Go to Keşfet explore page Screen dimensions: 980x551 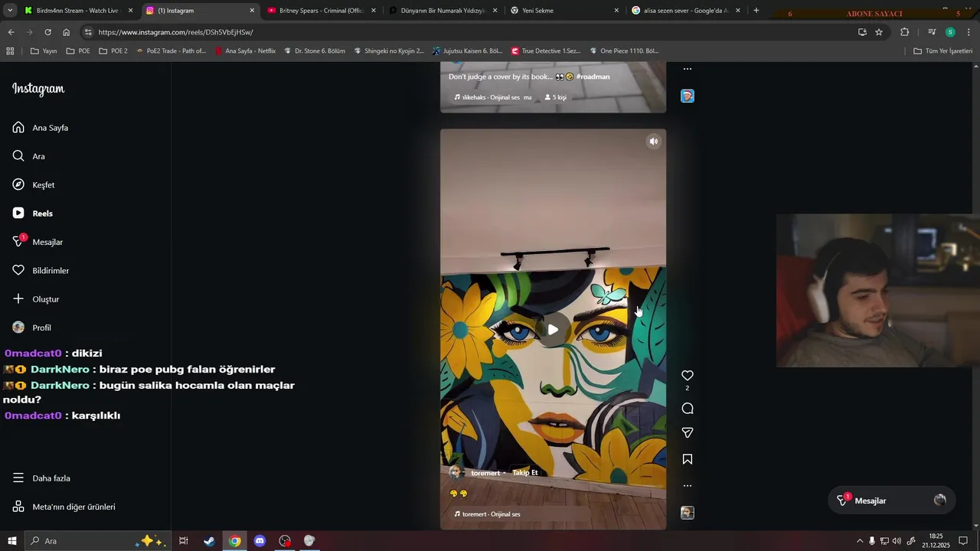tap(34, 184)
